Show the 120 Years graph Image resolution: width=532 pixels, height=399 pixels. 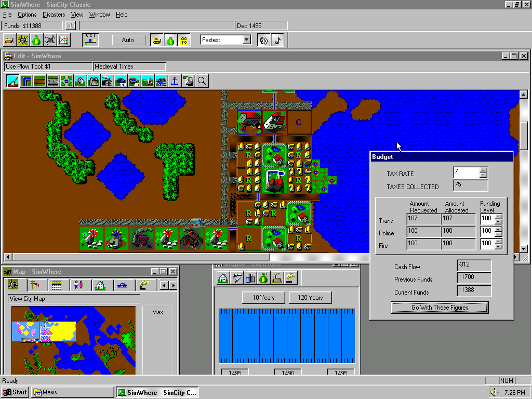click(310, 298)
